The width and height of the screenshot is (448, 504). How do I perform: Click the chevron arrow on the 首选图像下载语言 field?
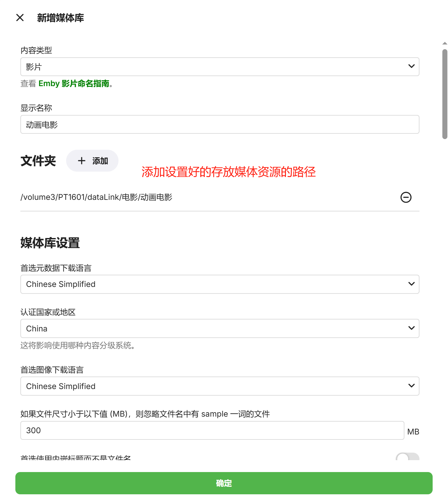(411, 386)
